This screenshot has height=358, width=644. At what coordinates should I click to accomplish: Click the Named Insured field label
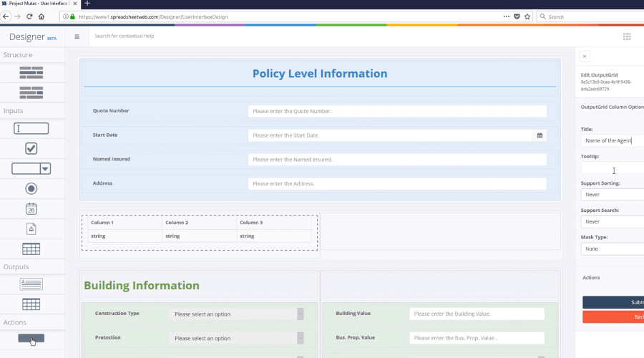pos(112,159)
